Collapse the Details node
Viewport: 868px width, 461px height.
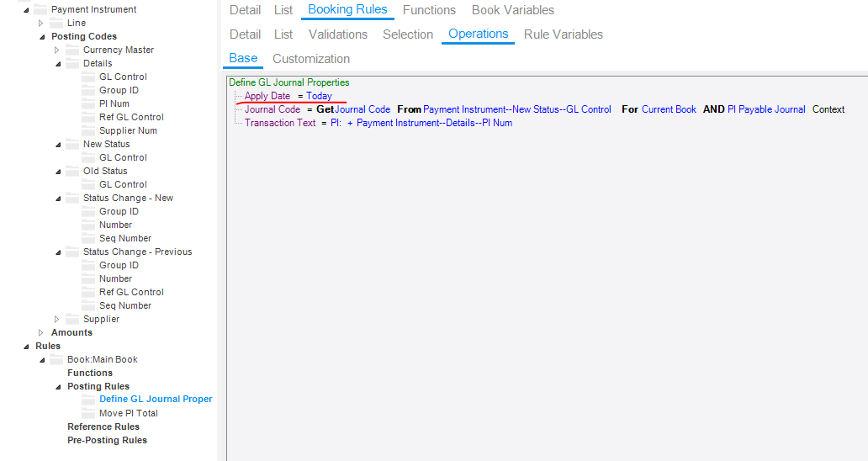pyautogui.click(x=58, y=64)
